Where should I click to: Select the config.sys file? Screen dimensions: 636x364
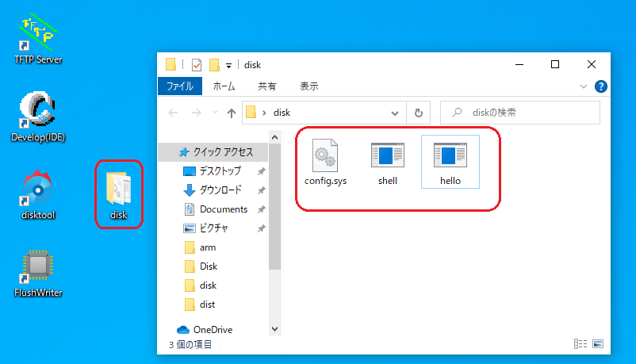pos(325,163)
